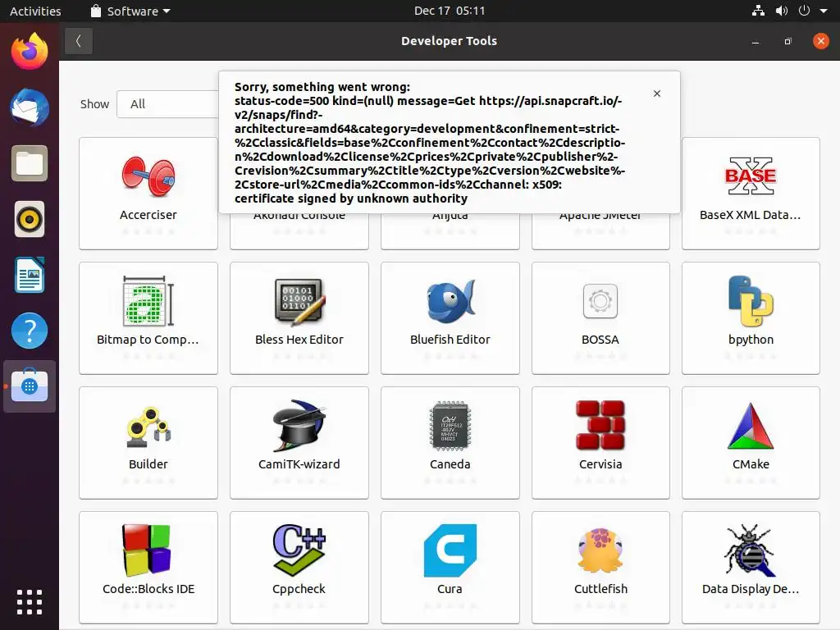The image size is (840, 630).
Task: Open the bpython app
Action: coord(751,318)
